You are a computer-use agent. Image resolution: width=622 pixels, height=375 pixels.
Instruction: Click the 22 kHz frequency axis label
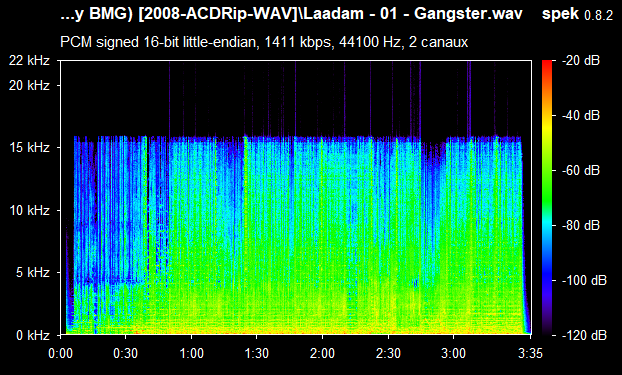(30, 61)
